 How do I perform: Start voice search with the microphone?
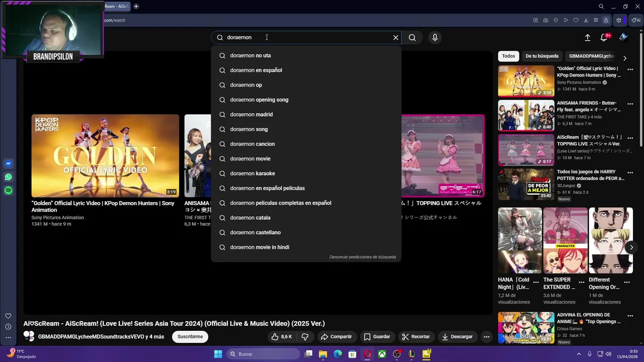tap(435, 37)
